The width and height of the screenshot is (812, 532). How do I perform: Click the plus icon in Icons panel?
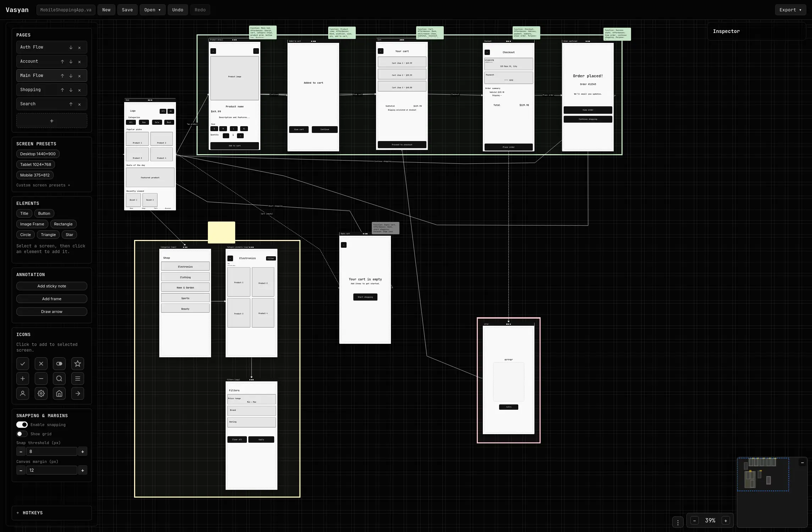[22, 378]
